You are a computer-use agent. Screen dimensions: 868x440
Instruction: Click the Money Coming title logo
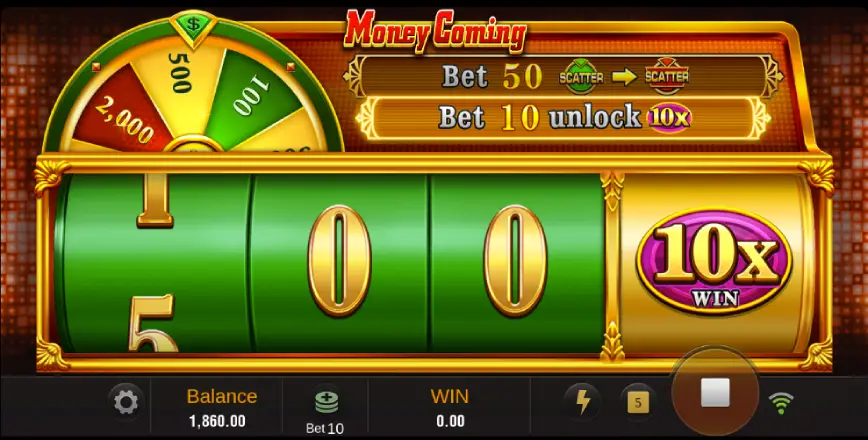(x=435, y=30)
